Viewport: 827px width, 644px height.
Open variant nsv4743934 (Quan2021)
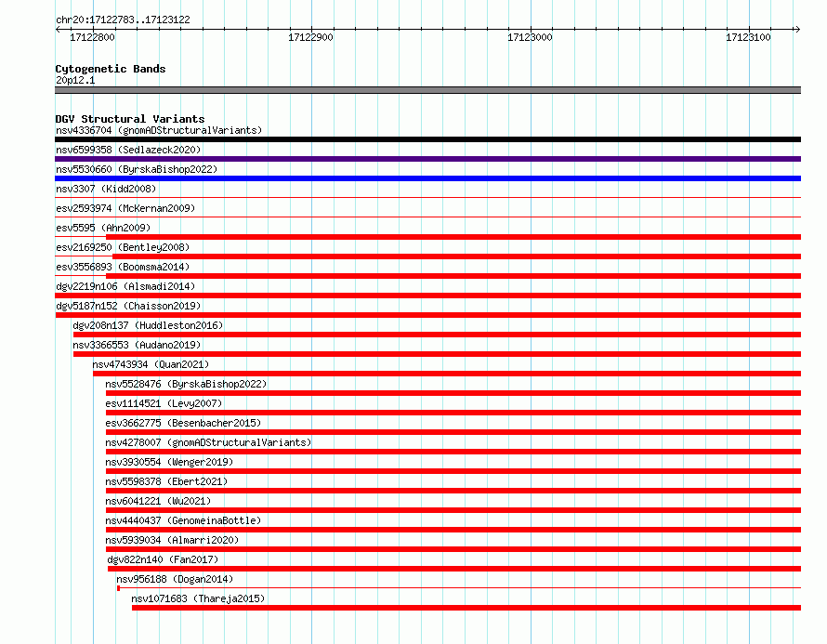[x=151, y=364]
